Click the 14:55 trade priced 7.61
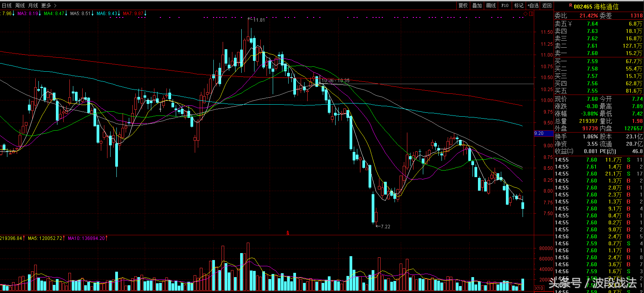Viewport: 644px width, 293px height. click(599, 167)
